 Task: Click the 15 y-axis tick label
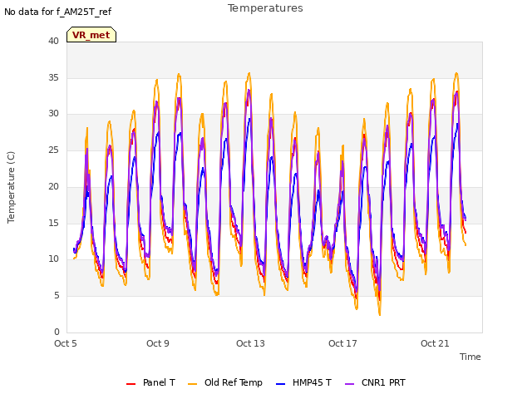point(53,223)
